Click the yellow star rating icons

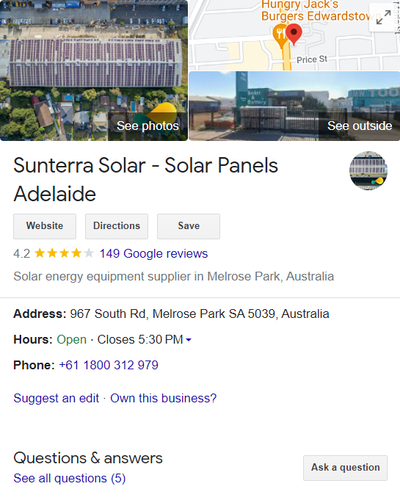tap(64, 253)
